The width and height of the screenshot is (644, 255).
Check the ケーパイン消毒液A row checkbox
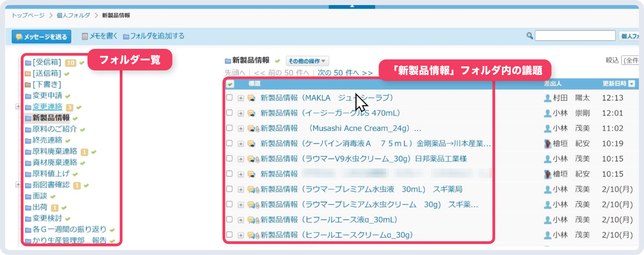(229, 143)
